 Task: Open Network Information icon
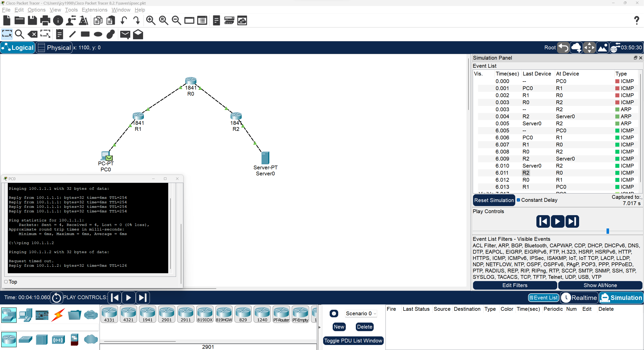click(58, 20)
